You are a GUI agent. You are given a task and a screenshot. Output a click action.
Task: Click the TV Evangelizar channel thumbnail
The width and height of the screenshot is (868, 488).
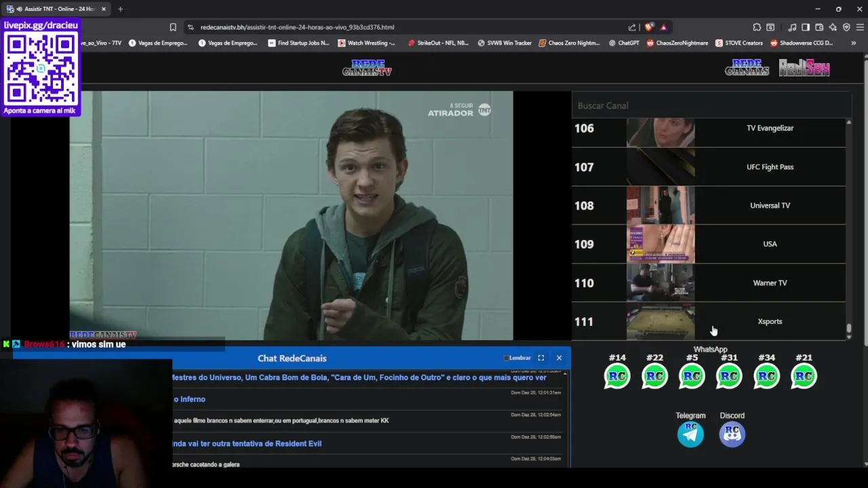coord(660,133)
